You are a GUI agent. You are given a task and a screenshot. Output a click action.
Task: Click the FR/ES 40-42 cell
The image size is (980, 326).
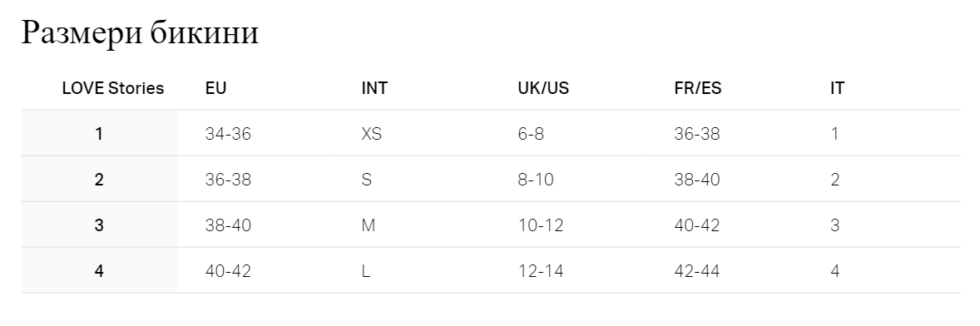click(x=697, y=225)
